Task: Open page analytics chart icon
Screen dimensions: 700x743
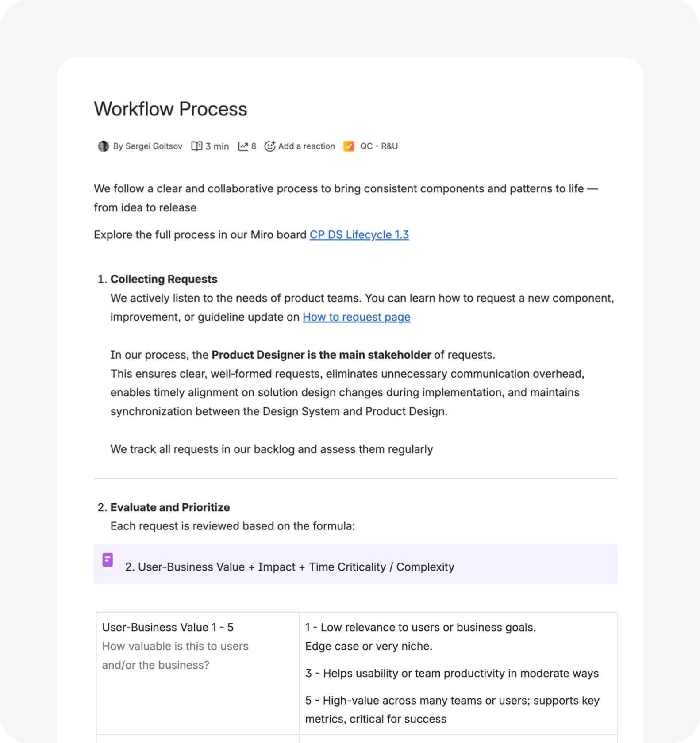Action: point(243,146)
